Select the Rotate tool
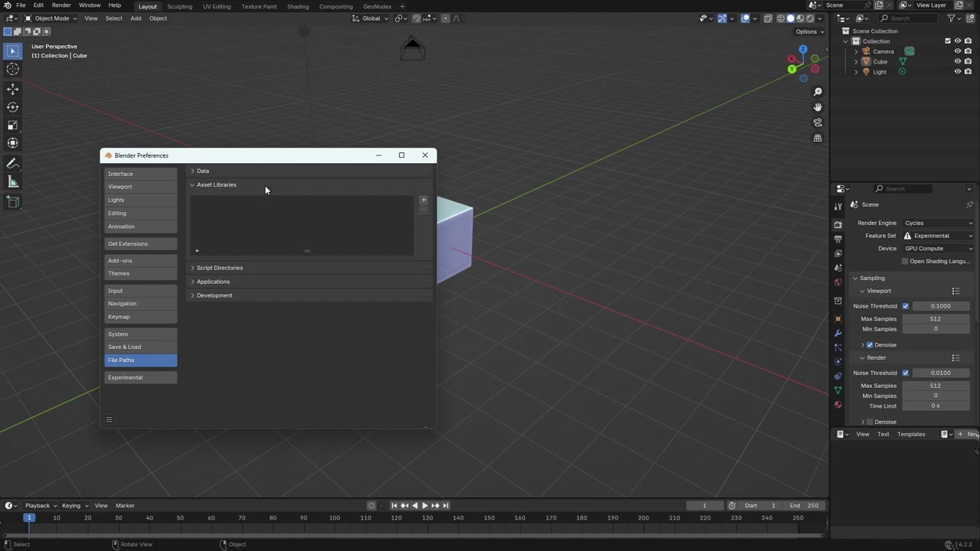The image size is (980, 551). point(13,107)
